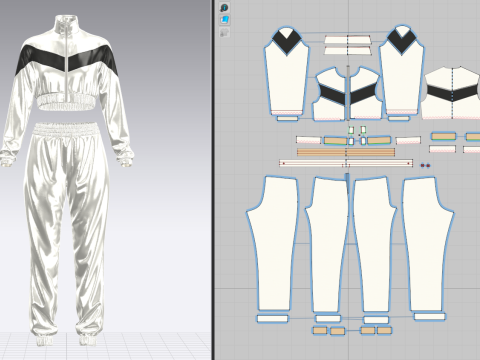Toggle the blue fabric texture surface icon
Viewport: 480px width, 360px height.
(x=225, y=20)
